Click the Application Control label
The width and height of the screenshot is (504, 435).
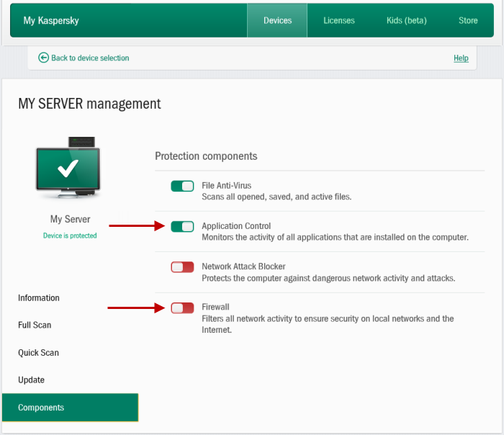(x=236, y=226)
